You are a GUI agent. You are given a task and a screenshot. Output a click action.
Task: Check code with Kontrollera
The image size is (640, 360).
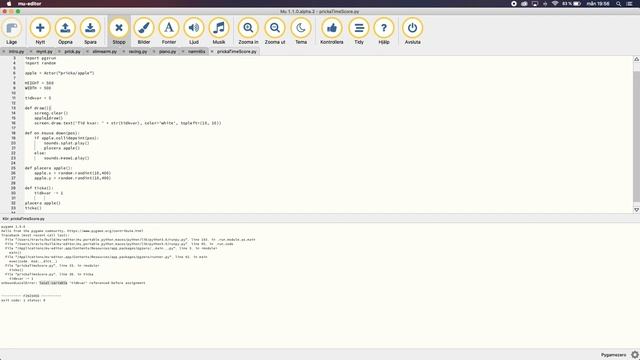point(332,31)
